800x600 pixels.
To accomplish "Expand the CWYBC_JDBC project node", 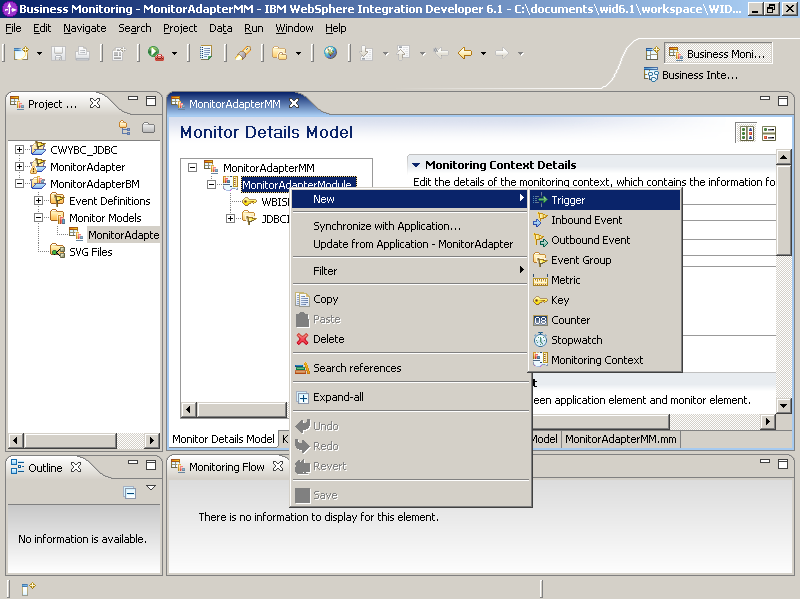I will 19,149.
